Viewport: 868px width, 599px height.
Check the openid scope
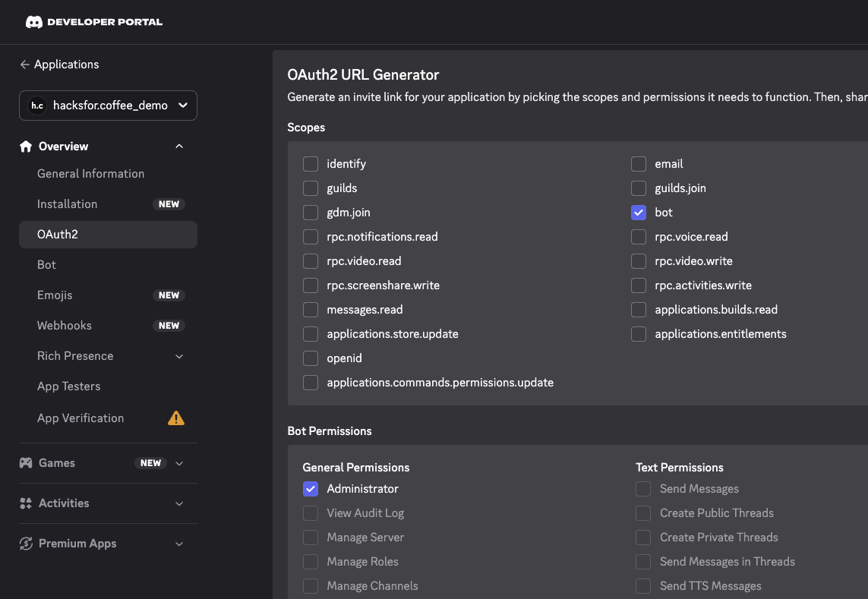tap(311, 358)
